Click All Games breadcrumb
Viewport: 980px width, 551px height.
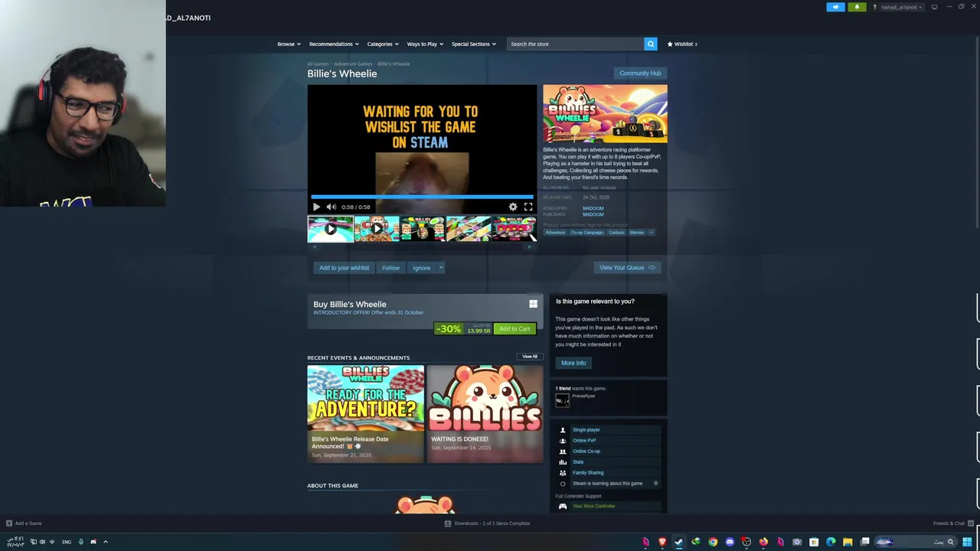(x=318, y=64)
